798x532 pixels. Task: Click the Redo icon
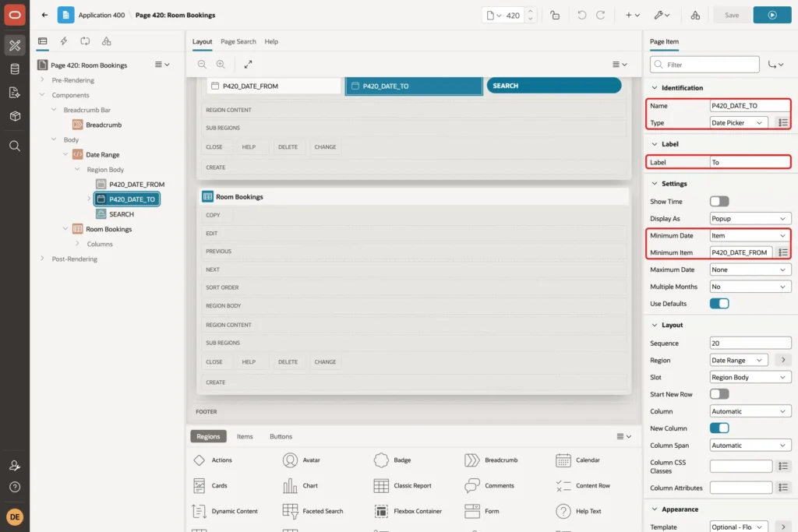[601, 16]
